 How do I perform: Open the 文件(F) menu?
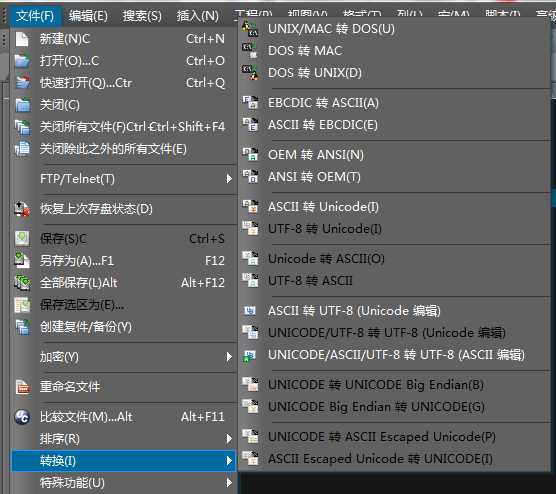tap(35, 16)
